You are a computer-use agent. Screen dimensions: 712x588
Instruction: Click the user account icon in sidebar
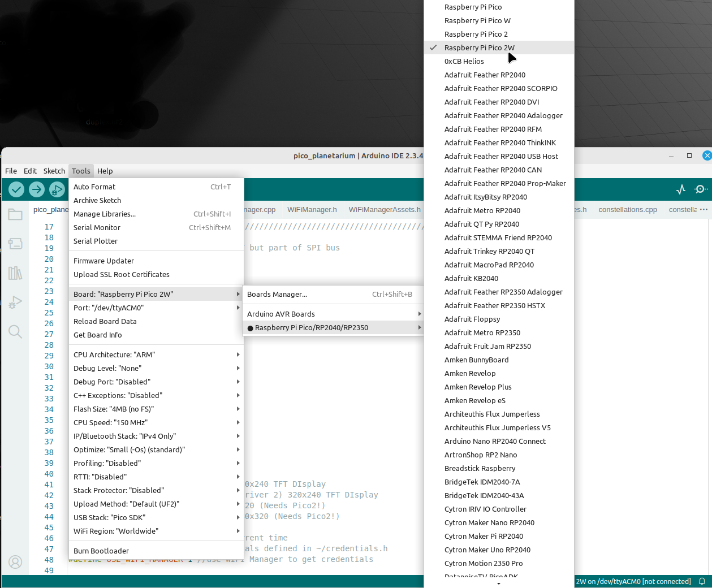tap(15, 562)
